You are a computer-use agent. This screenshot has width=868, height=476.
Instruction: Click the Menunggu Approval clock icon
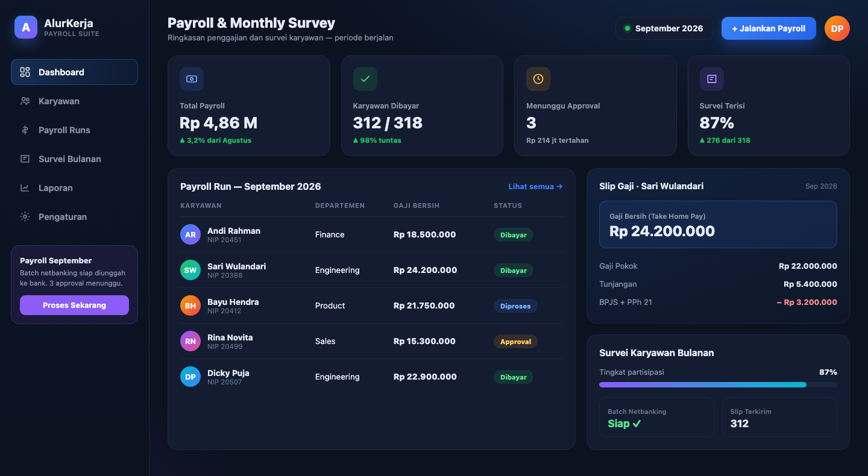coord(538,79)
